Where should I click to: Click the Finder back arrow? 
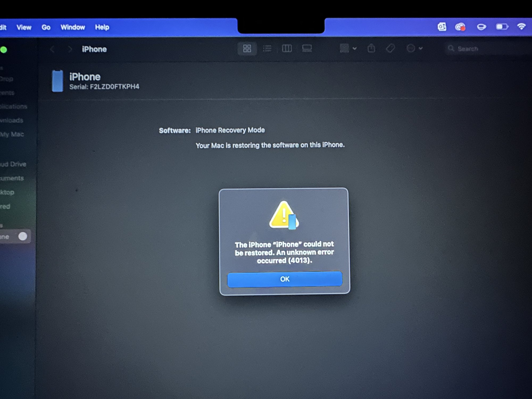(x=52, y=49)
